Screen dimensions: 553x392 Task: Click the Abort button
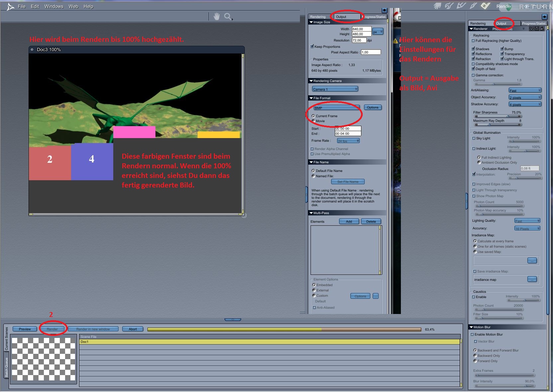point(133,329)
